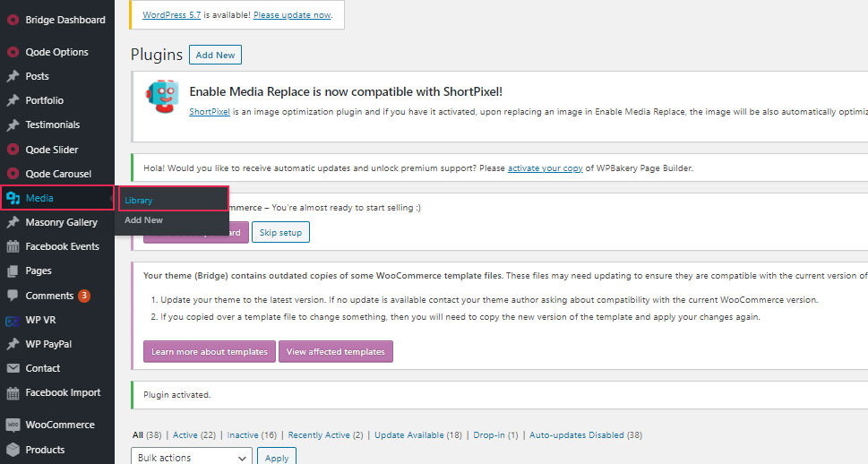Choose Add New in Media submenu
868x464 pixels.
pos(143,219)
